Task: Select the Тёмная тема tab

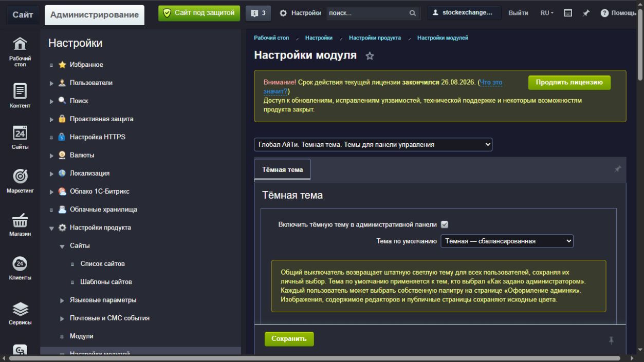Action: click(283, 169)
